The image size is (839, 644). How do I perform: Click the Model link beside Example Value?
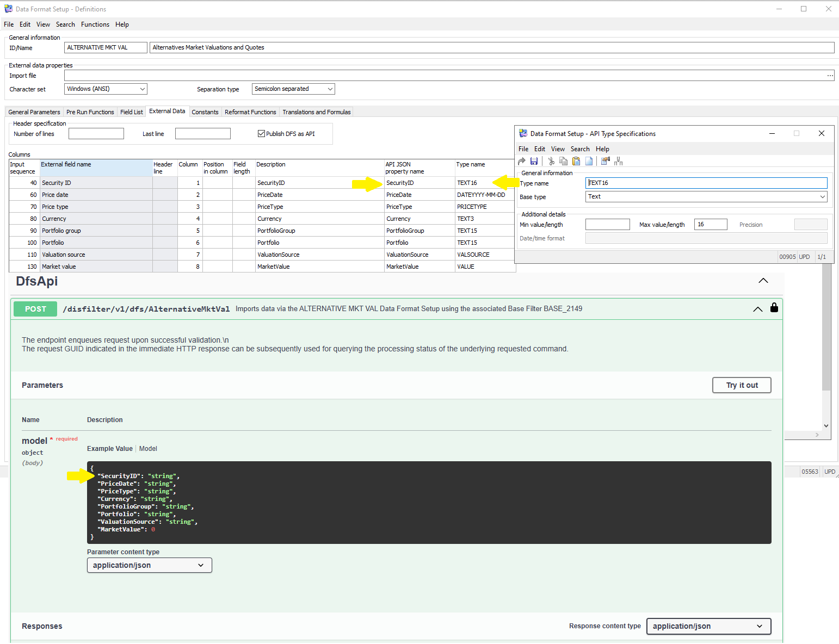(x=148, y=449)
